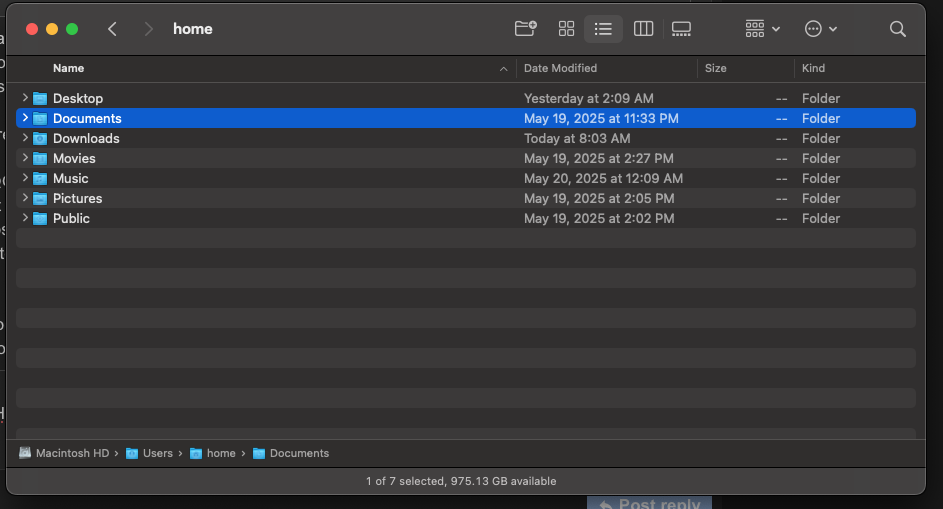Viewport: 943px width, 509px height.
Task: Open the Group By options menu
Action: tap(763, 28)
